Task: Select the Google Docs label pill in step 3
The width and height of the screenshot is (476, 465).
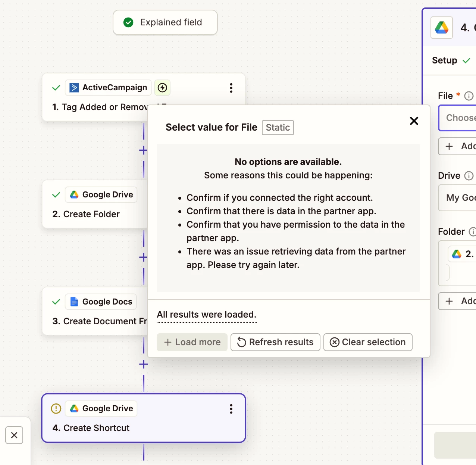Action: coord(101,302)
